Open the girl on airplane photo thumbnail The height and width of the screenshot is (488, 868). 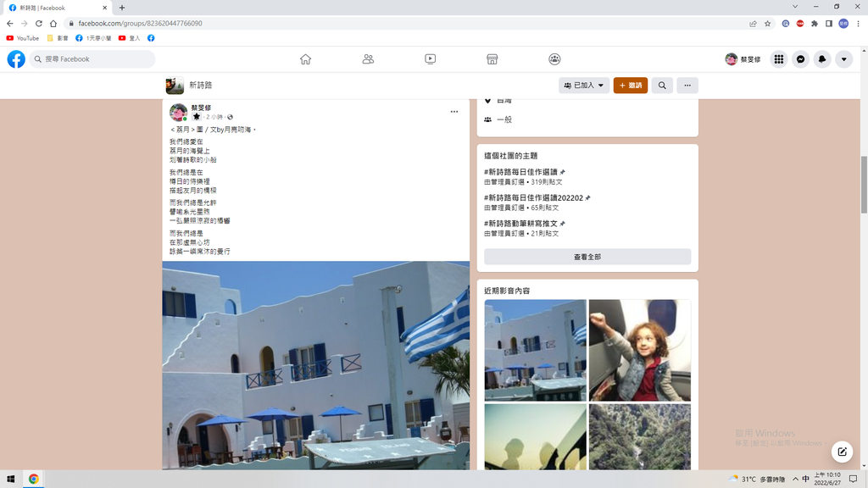pyautogui.click(x=640, y=350)
